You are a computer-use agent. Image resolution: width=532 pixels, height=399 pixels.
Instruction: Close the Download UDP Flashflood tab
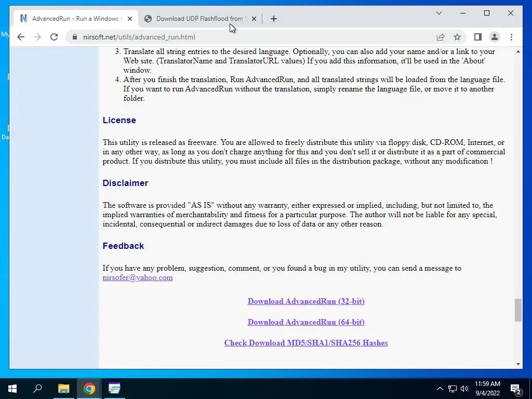pos(254,19)
